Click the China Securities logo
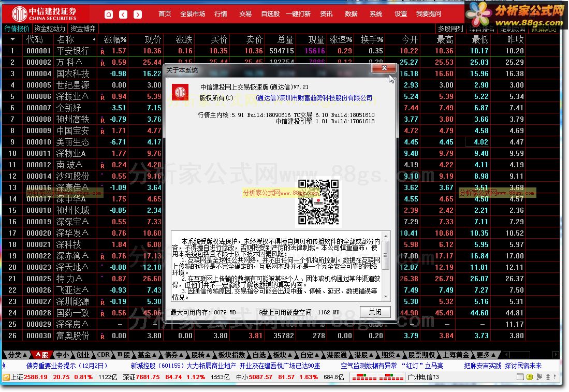Screen dimensions: 569x392 pyautogui.click(x=45, y=14)
